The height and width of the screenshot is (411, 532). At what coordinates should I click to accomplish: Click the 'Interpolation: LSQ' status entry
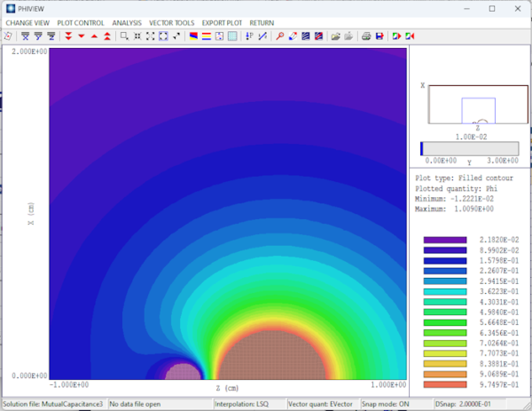241,404
